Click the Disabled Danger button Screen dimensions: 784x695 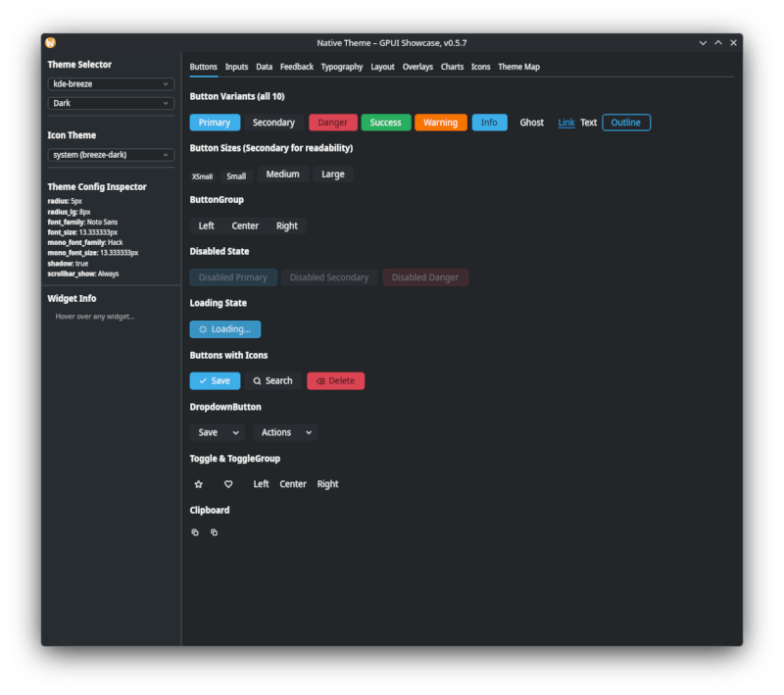[x=425, y=277]
